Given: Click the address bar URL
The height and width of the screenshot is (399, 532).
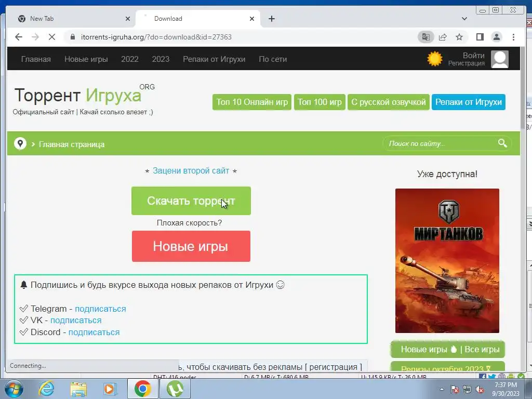Looking at the screenshot, I should [156, 37].
